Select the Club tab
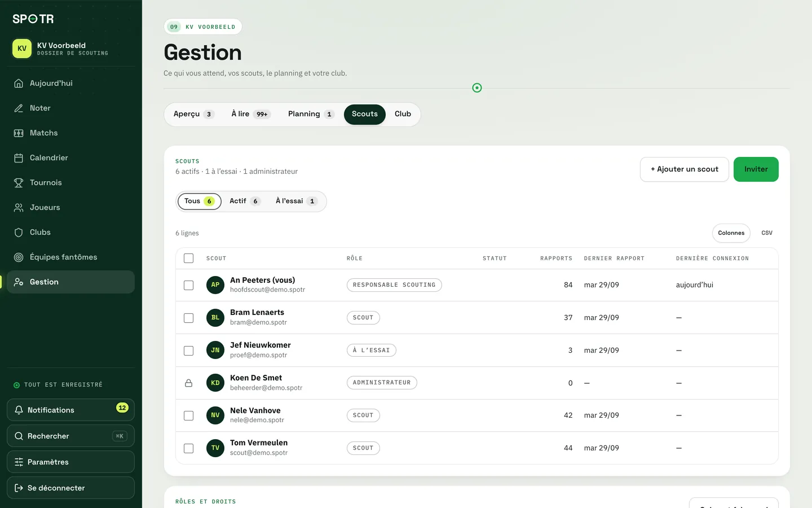 (403, 114)
